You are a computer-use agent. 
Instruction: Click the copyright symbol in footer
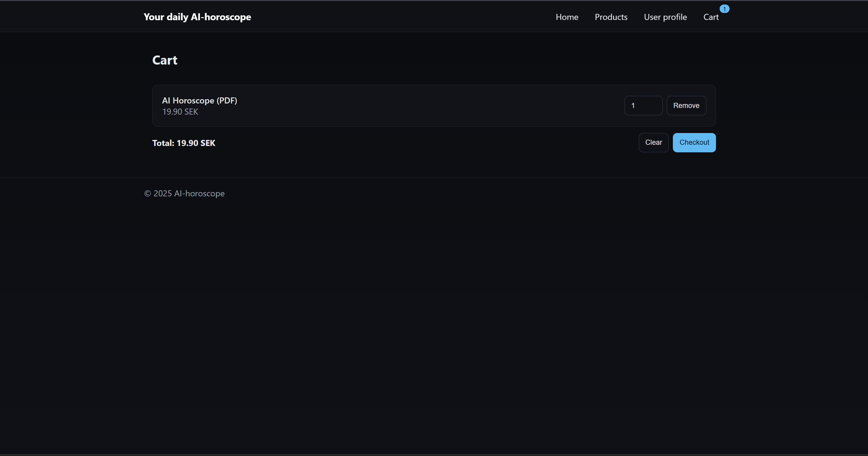pyautogui.click(x=147, y=193)
